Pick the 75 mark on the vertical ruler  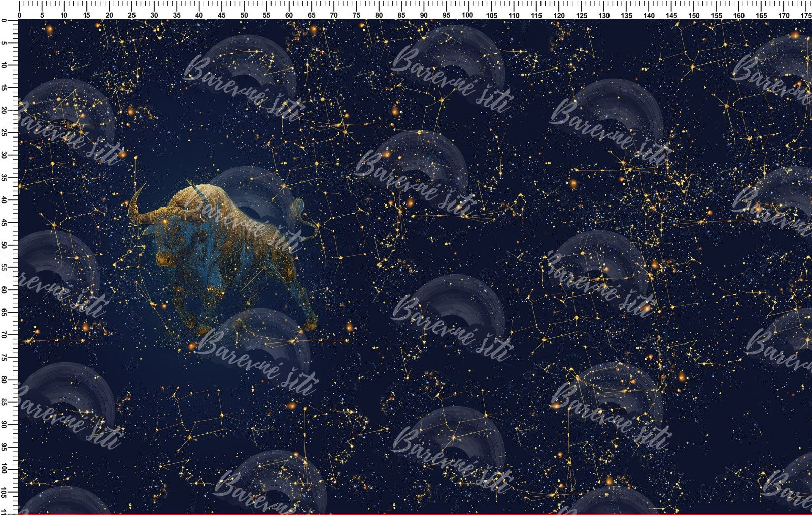click(x=4, y=357)
